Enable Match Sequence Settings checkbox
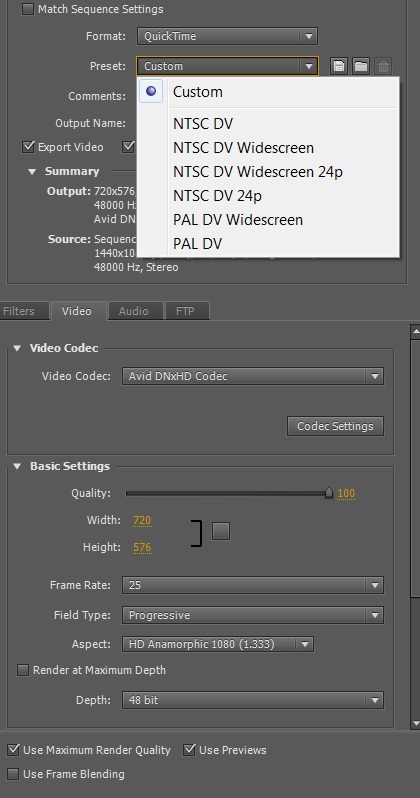420x798 pixels. pyautogui.click(x=28, y=9)
